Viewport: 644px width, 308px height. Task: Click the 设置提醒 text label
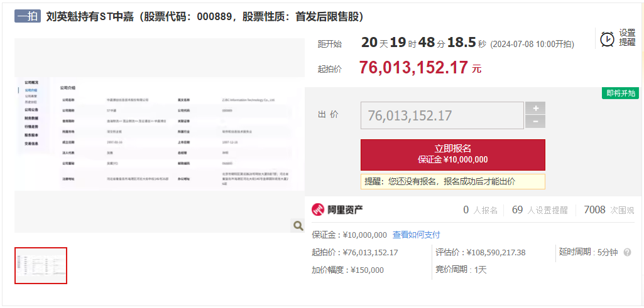pyautogui.click(x=627, y=38)
